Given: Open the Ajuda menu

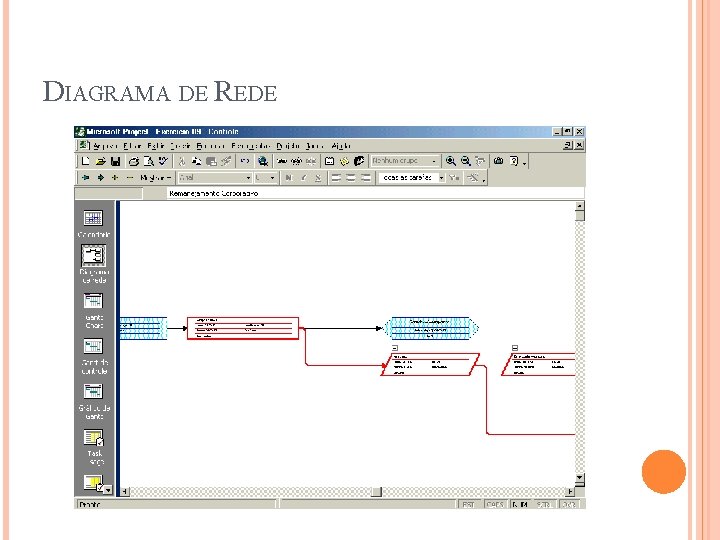Looking at the screenshot, I should [341, 146].
